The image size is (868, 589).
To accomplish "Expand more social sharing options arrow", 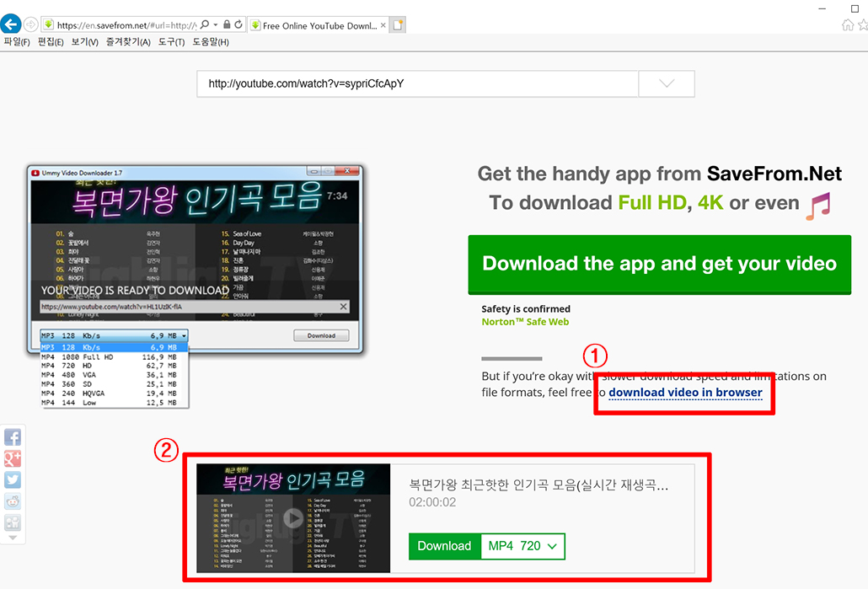I will click(13, 538).
